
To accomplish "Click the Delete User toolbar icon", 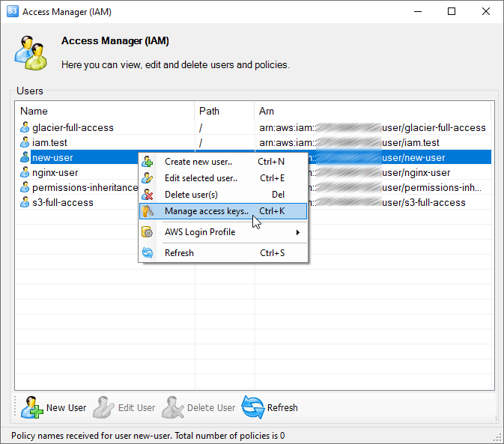I will (x=173, y=407).
